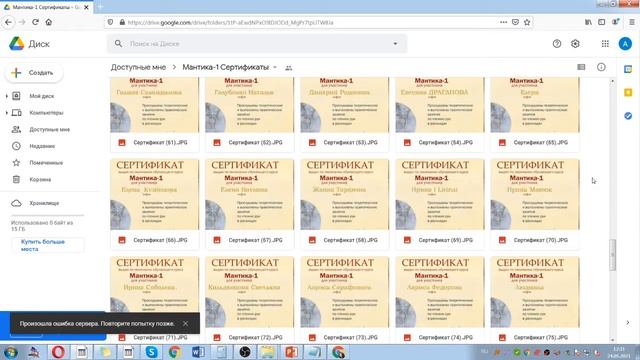Open Firefox account icon in toolbar
640x360 pixels.
tap(615, 22)
